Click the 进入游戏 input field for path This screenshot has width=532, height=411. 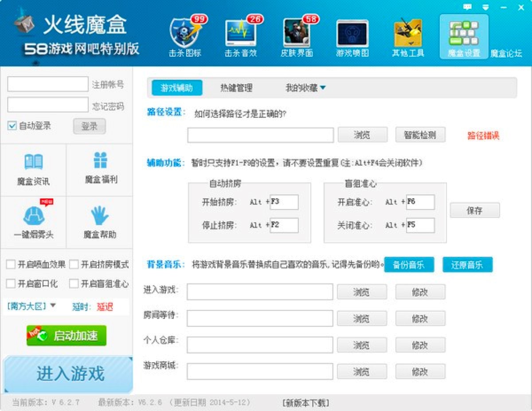tap(259, 292)
